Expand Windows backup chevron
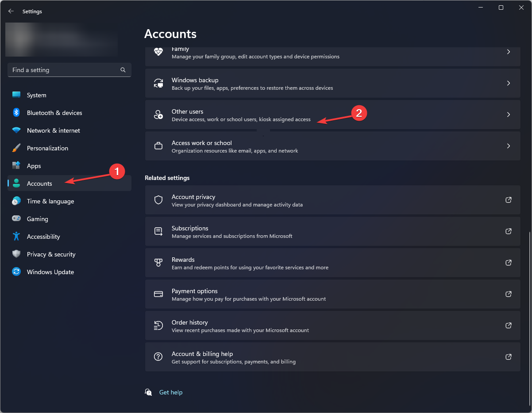This screenshot has width=532, height=413. pyautogui.click(x=509, y=83)
